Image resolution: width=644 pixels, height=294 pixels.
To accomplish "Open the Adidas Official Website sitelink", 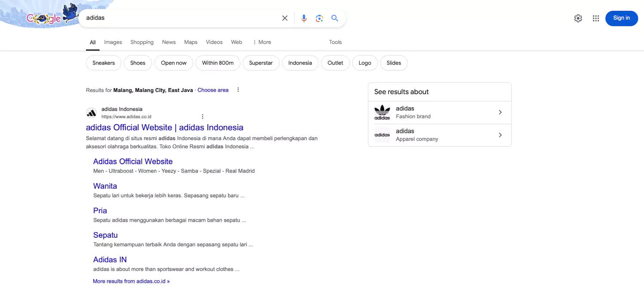I will (133, 162).
